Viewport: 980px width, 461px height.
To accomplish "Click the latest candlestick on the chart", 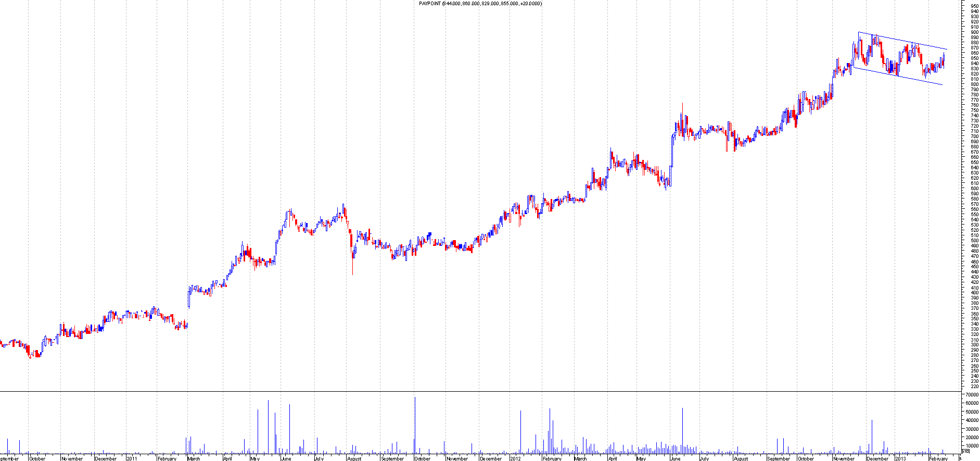I will (x=944, y=59).
